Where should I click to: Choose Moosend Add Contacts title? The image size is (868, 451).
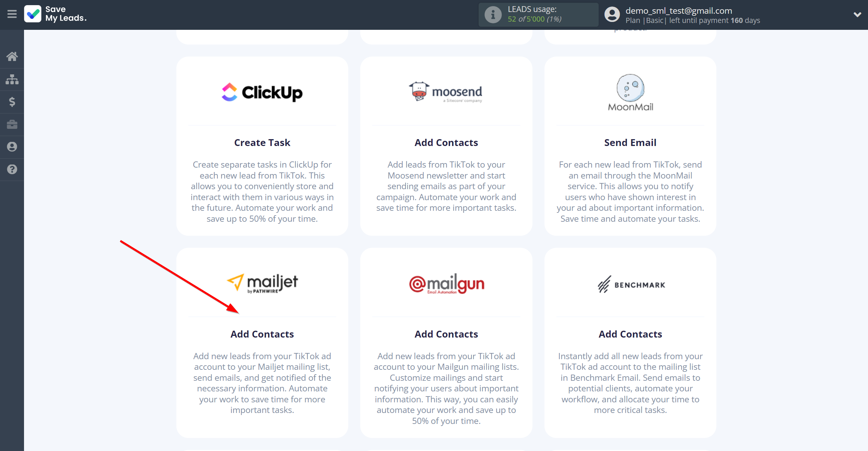pos(446,143)
